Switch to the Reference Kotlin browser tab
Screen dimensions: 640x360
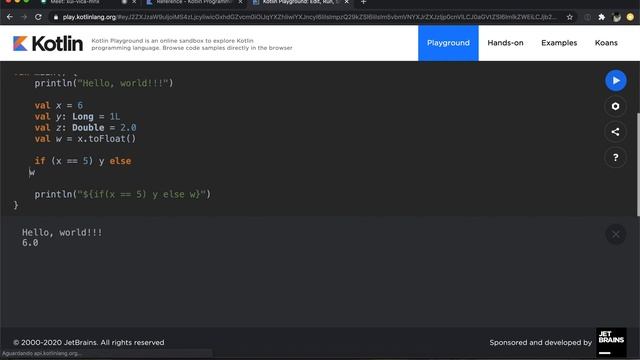pos(193,2)
